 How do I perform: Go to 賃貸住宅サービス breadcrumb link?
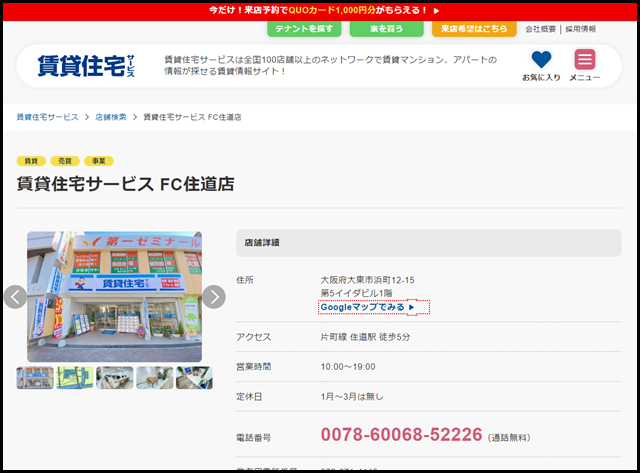(x=47, y=117)
